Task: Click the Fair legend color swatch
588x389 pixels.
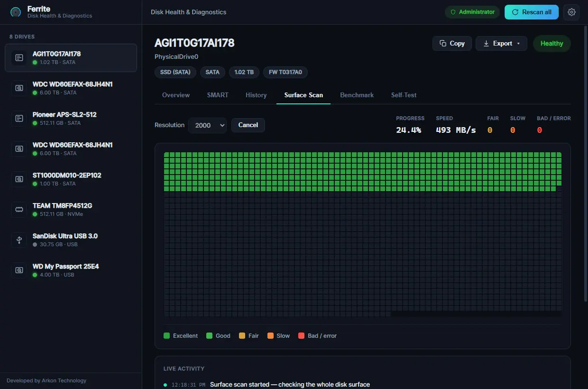Action: tap(242, 336)
